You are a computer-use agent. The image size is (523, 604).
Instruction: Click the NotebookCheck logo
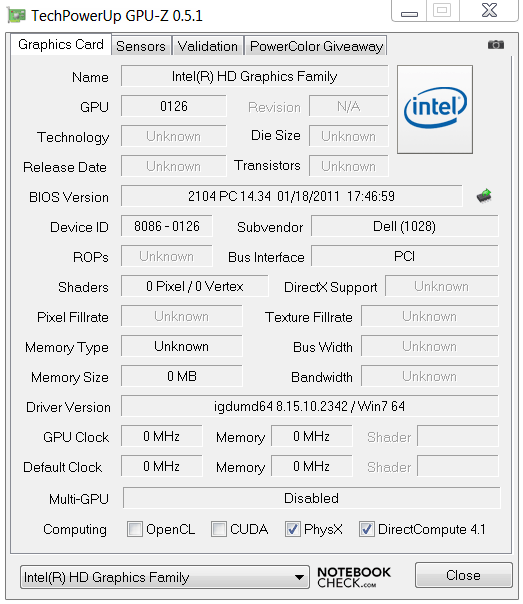click(x=354, y=577)
